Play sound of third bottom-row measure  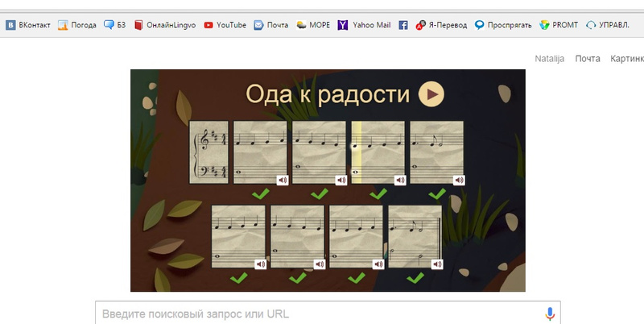click(378, 264)
